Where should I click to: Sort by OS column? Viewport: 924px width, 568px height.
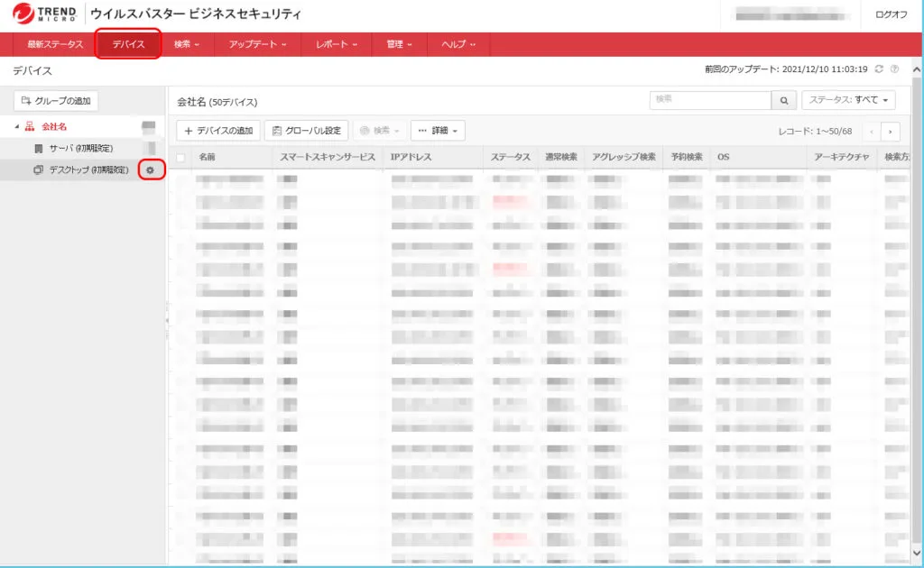tap(723, 157)
